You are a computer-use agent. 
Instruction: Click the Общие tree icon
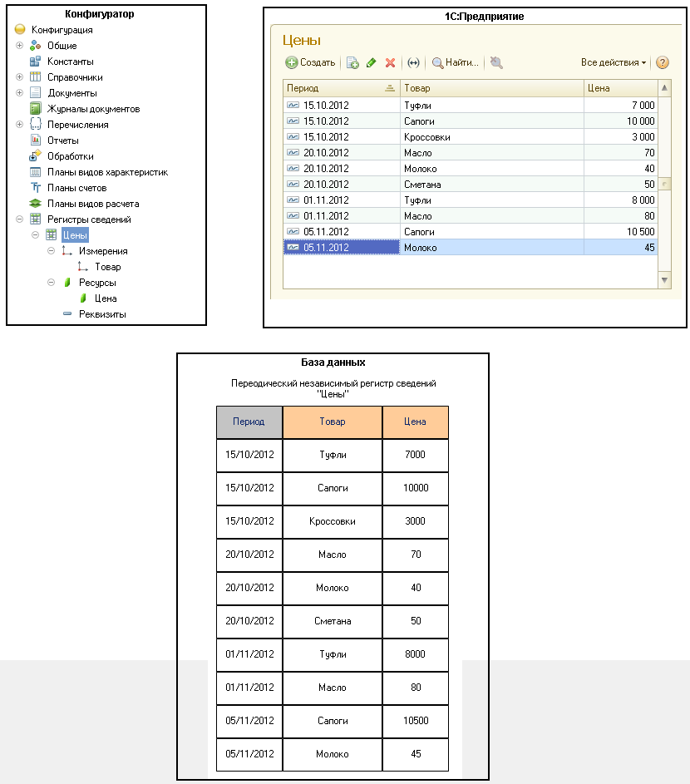pos(35,46)
